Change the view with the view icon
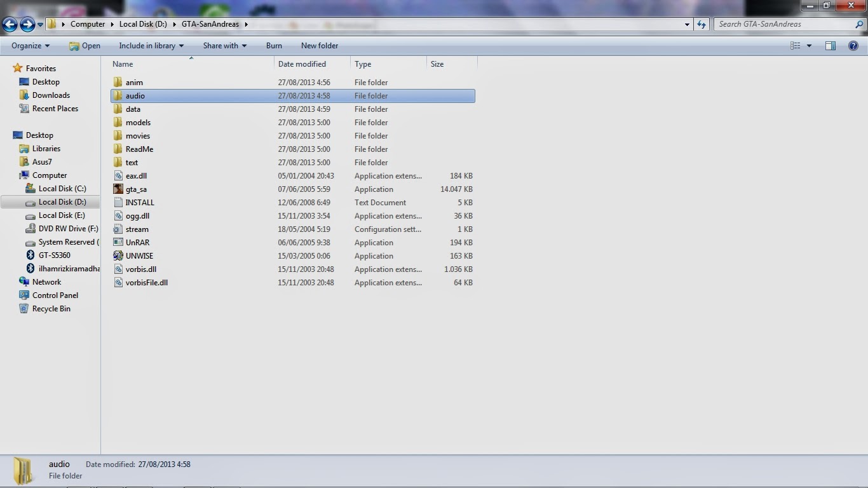Image resolution: width=868 pixels, height=488 pixels. [x=795, y=46]
